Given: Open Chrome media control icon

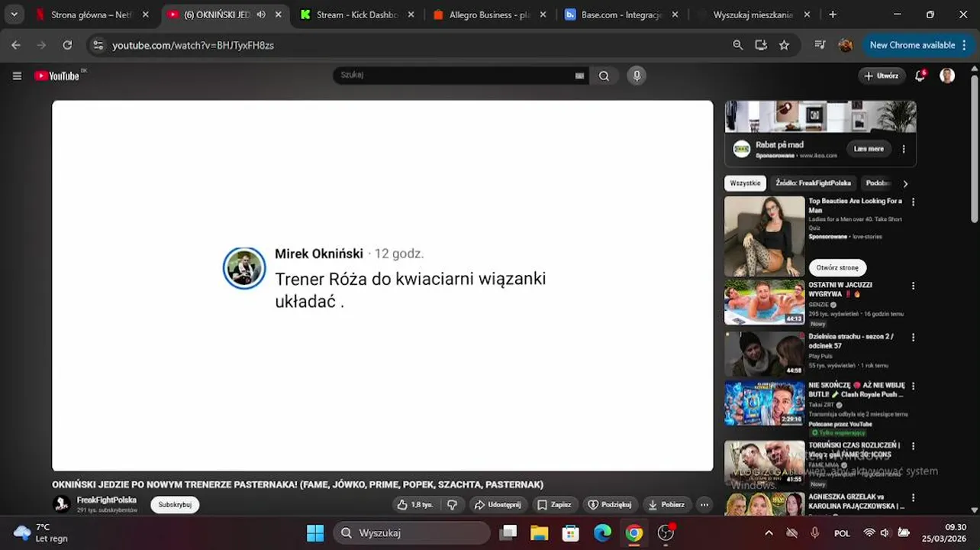Looking at the screenshot, I should [820, 45].
